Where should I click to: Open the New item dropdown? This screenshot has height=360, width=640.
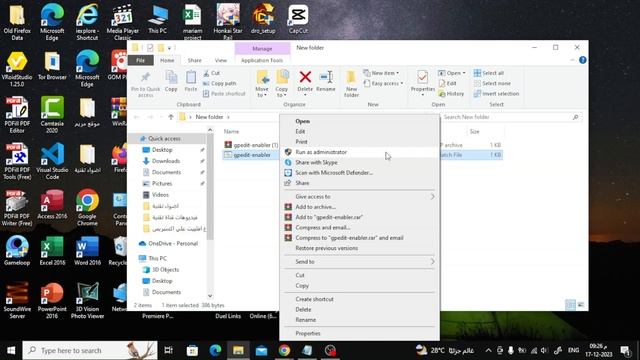pyautogui.click(x=381, y=73)
